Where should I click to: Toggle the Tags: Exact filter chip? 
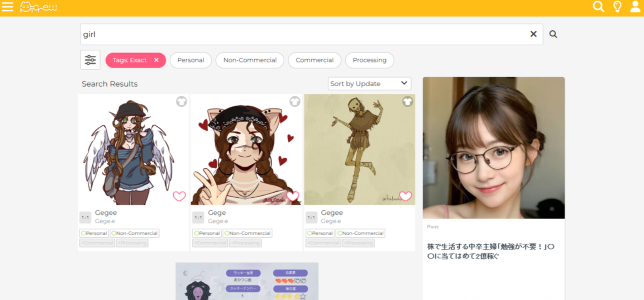tap(135, 60)
